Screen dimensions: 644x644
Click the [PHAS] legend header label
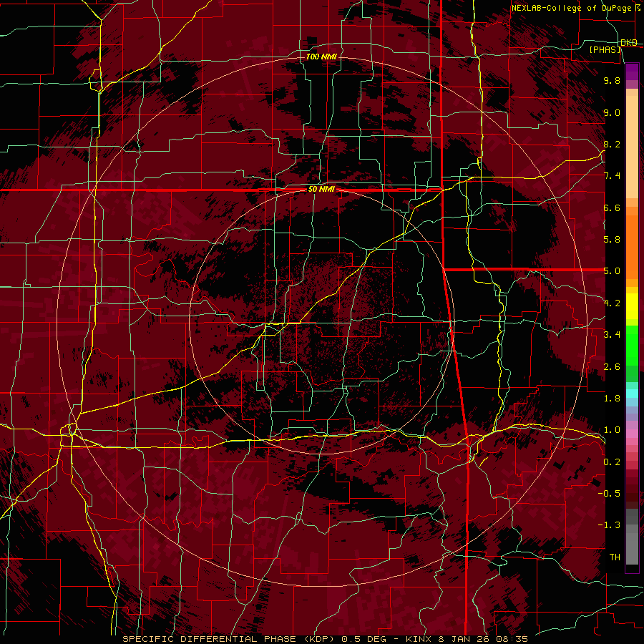click(605, 49)
